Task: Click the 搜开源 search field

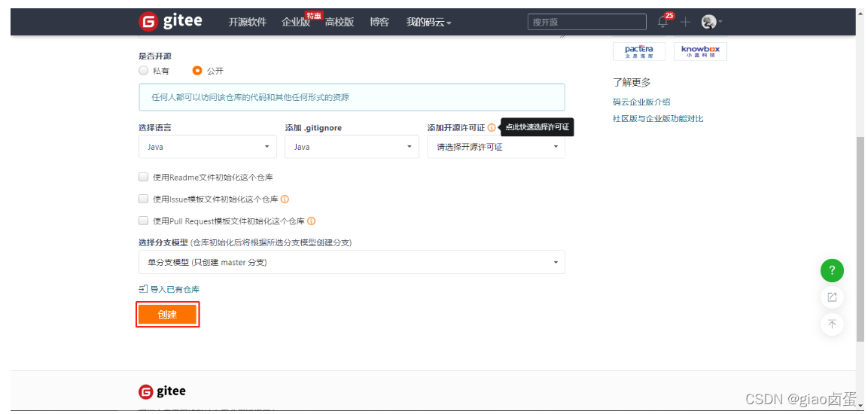Action: (586, 22)
